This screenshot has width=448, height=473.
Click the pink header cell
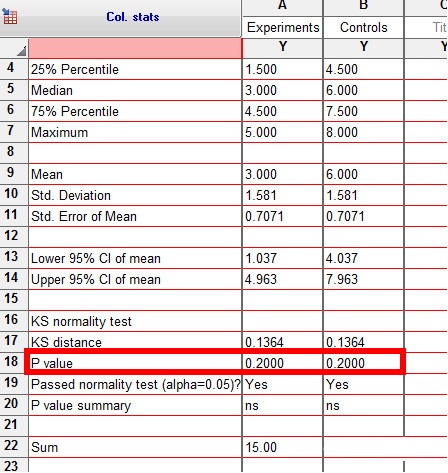pos(135,49)
